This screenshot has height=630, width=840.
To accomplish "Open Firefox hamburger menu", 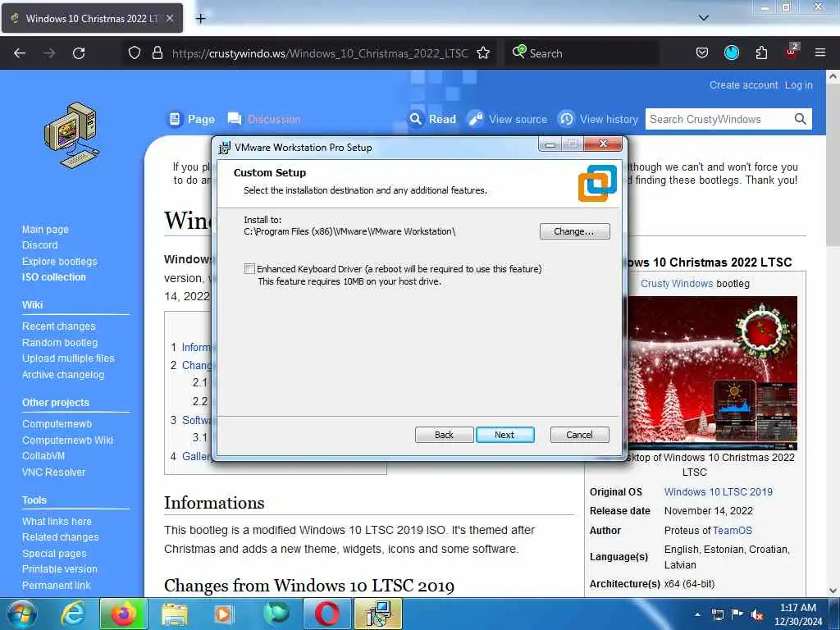I will 820,52.
